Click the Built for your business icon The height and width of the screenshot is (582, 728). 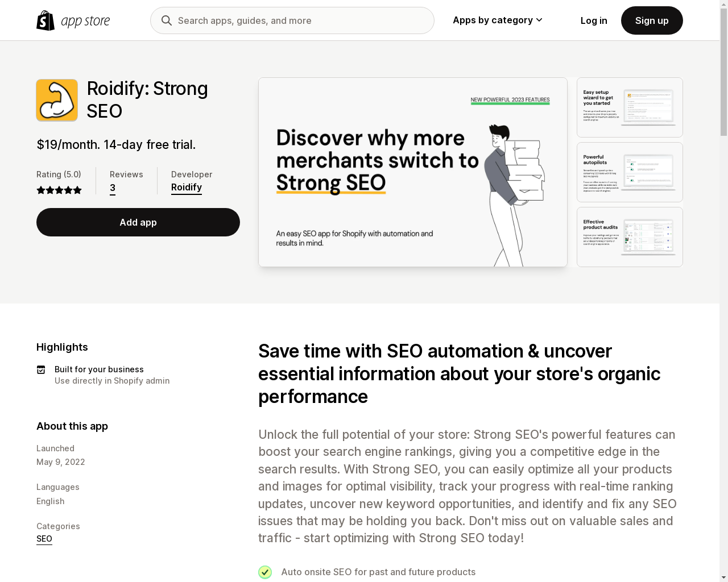[41, 369]
